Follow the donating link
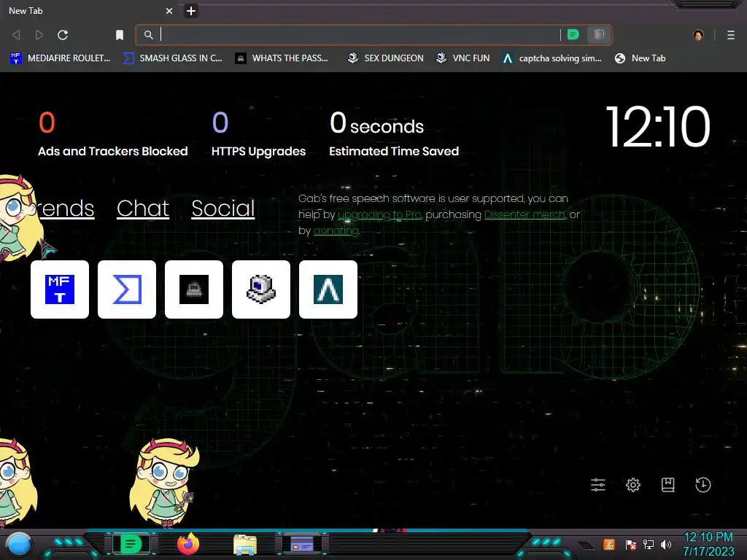This screenshot has height=560, width=747. [x=336, y=231]
